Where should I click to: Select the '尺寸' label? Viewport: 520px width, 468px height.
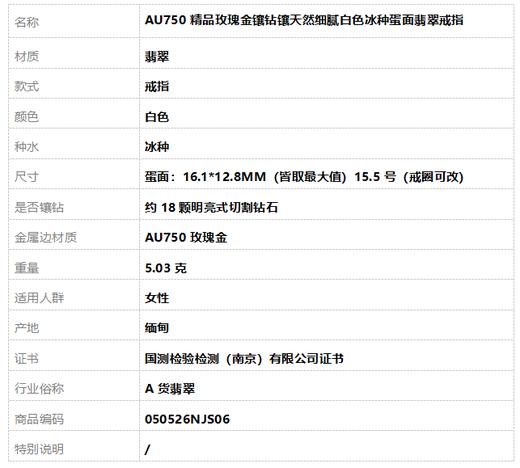pyautogui.click(x=27, y=177)
